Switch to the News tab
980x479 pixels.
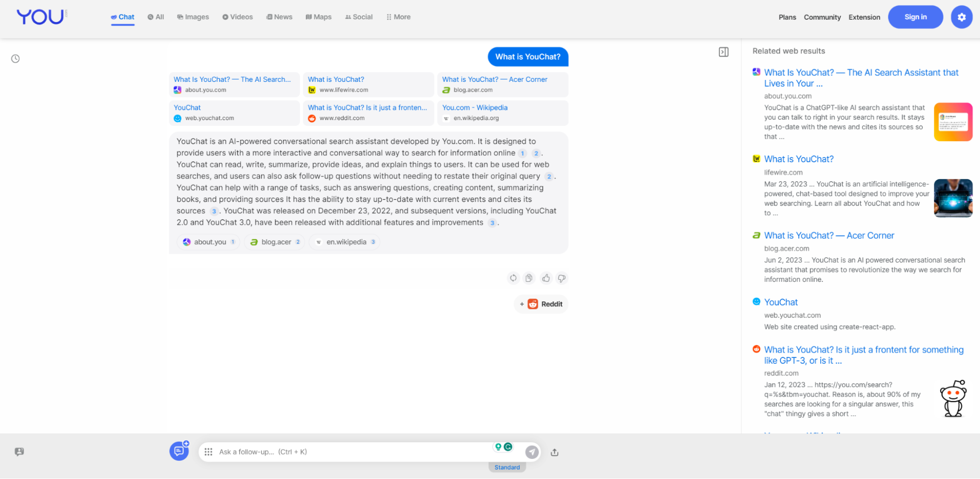[279, 17]
